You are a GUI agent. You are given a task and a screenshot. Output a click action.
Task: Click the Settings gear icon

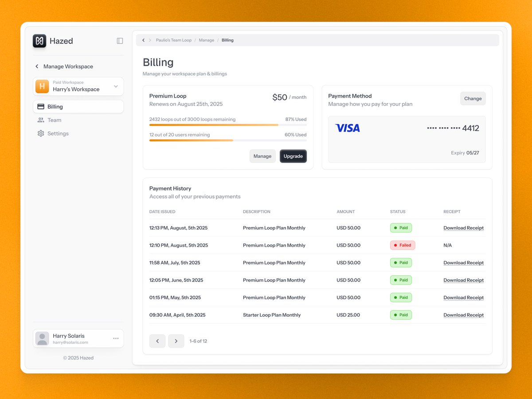tap(41, 133)
